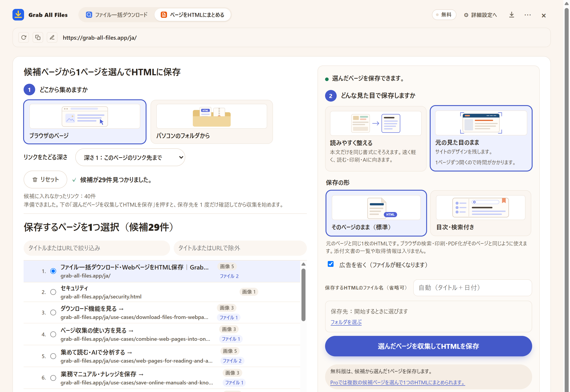Open the リンクをたどる深さ dropdown
This screenshot has height=392, width=570.
pos(130,157)
